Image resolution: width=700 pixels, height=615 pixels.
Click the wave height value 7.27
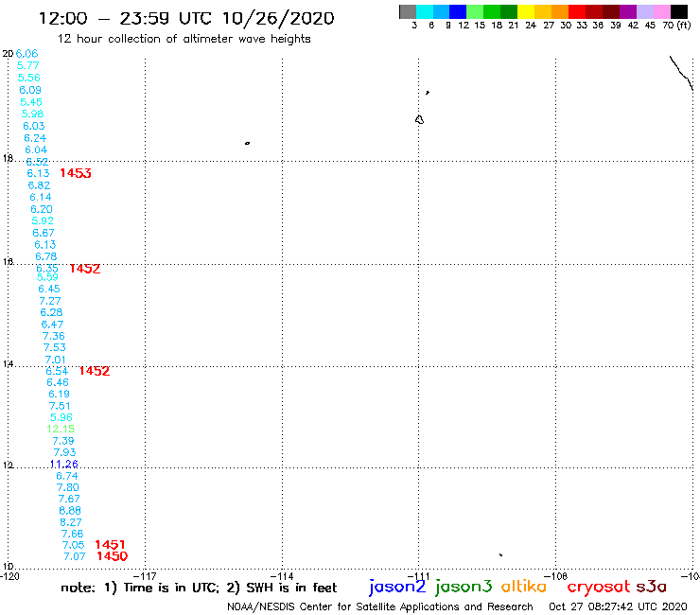(50, 301)
